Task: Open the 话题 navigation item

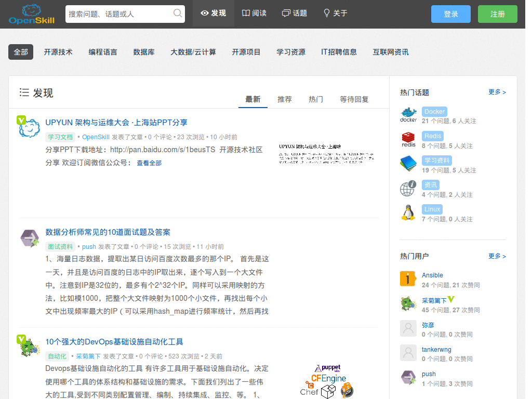Action: coord(295,13)
